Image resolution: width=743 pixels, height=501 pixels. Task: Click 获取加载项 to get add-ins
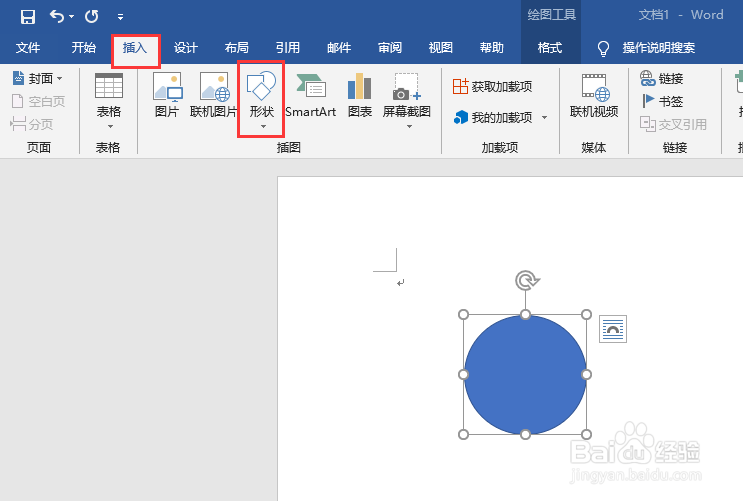pyautogui.click(x=492, y=86)
